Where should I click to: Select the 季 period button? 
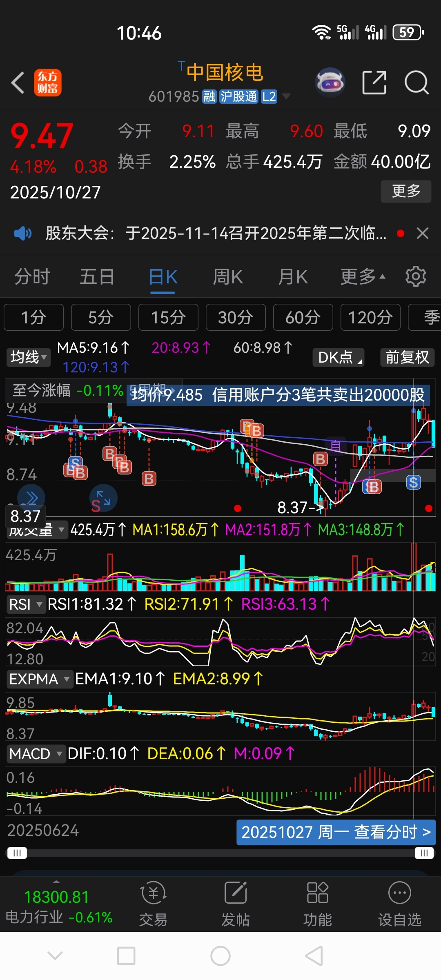coord(425,317)
